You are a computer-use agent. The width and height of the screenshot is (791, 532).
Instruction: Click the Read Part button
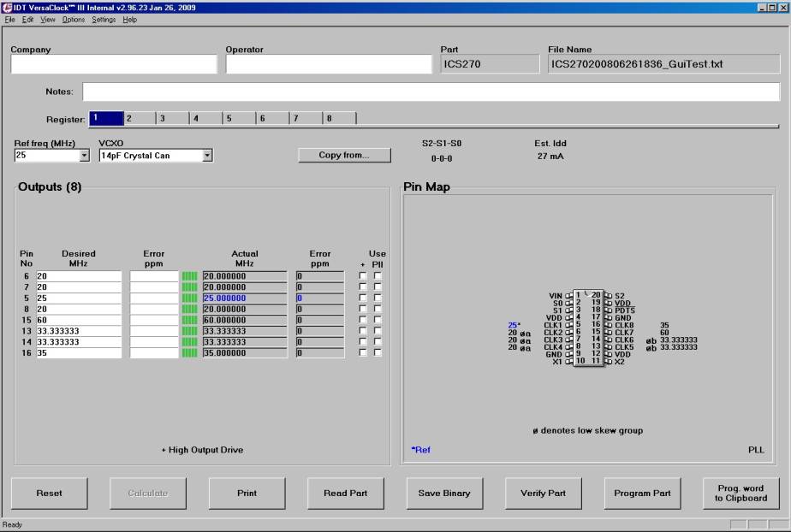[x=346, y=494]
